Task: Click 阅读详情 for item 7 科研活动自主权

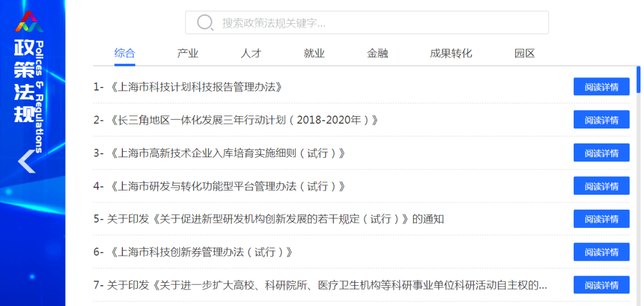Action: (x=601, y=285)
